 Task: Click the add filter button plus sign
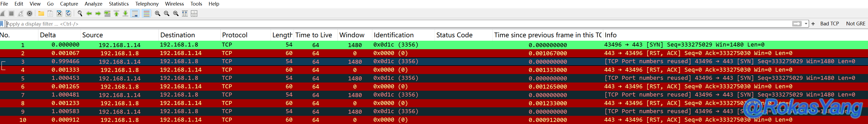[x=813, y=24]
